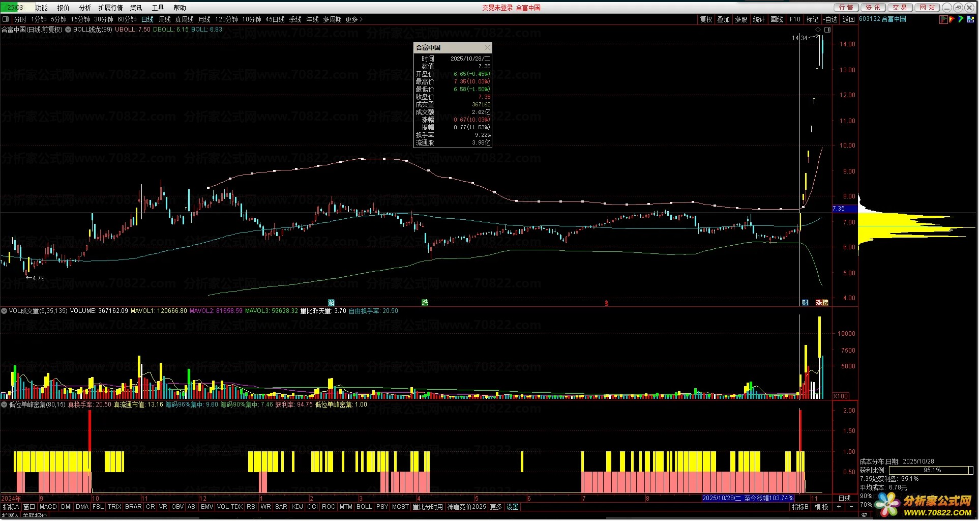Click the red-yellow triangle icon in right panel header
Viewport: 980px width, 521px height.
[x=952, y=19]
